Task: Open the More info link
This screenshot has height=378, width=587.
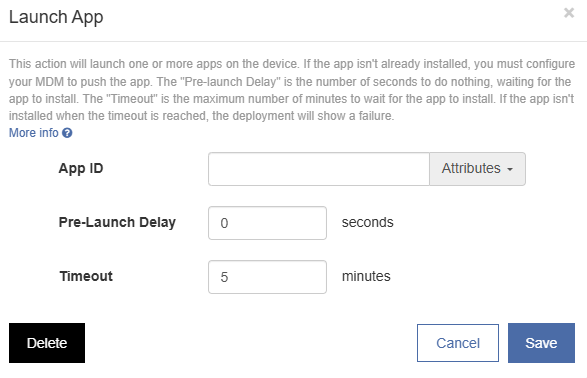Action: click(x=33, y=133)
